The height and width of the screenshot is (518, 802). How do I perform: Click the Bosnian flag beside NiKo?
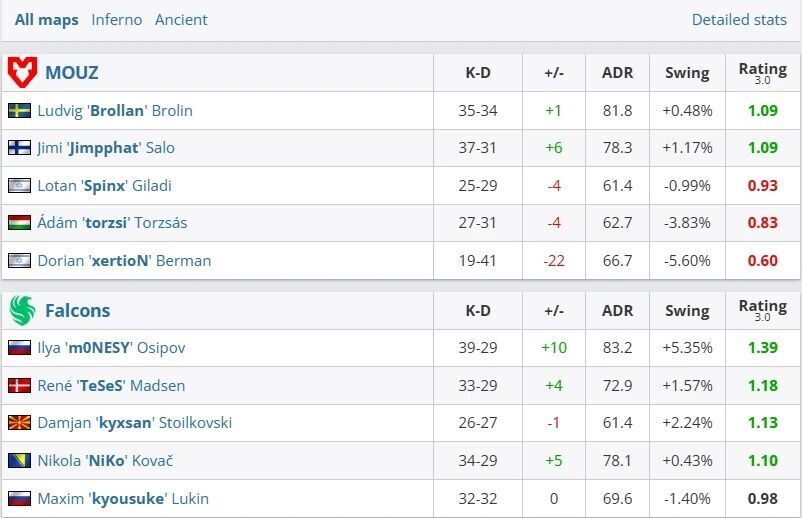tap(19, 461)
